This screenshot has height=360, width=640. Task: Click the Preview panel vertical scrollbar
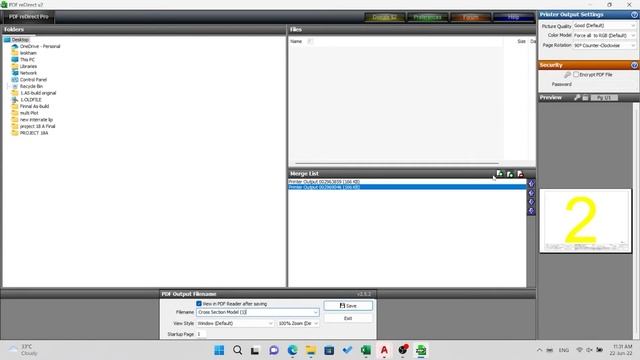[x=636, y=220]
